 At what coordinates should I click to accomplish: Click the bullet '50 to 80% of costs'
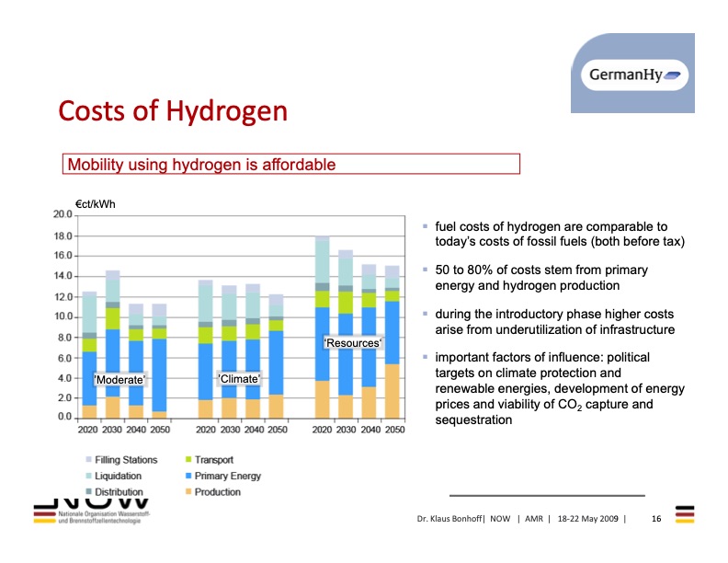click(541, 278)
